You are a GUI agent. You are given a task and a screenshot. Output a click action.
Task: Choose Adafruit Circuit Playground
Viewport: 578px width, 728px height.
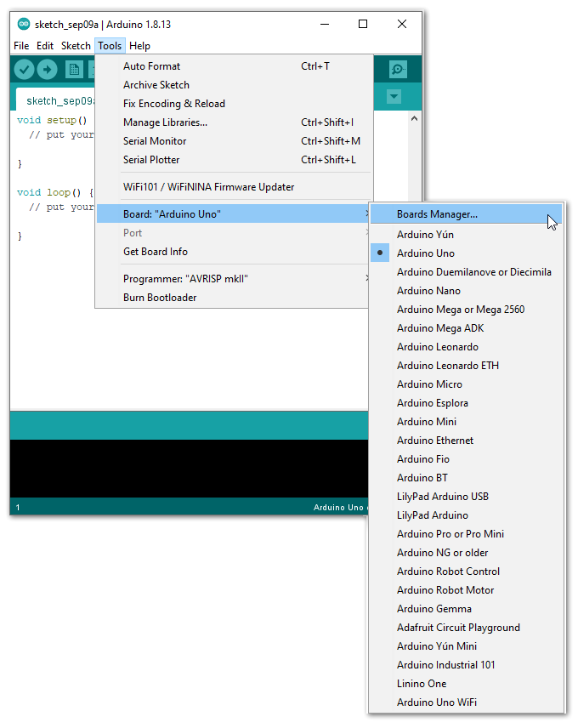click(x=466, y=628)
